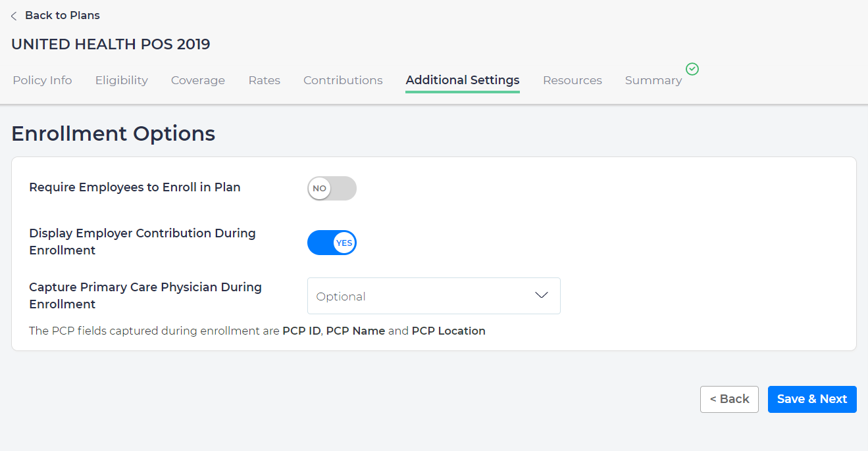The image size is (868, 451).
Task: Open the Eligibility tab
Action: click(122, 80)
